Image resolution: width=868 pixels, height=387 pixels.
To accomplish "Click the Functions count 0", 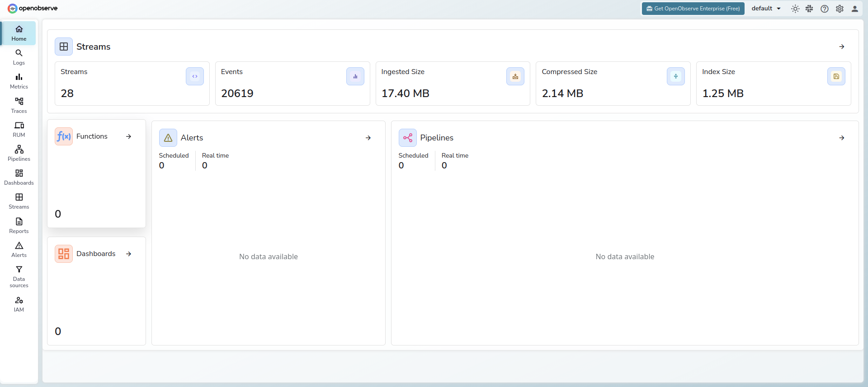I will 58,214.
